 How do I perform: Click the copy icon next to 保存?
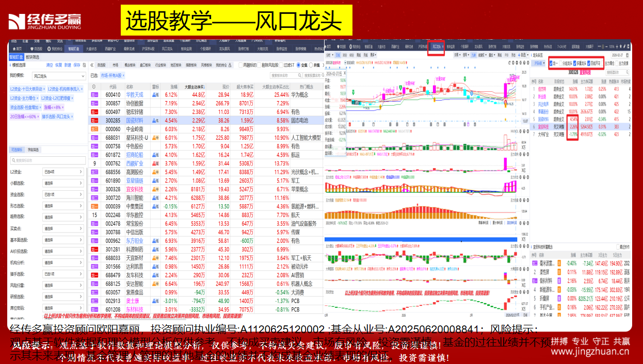coord(84,65)
